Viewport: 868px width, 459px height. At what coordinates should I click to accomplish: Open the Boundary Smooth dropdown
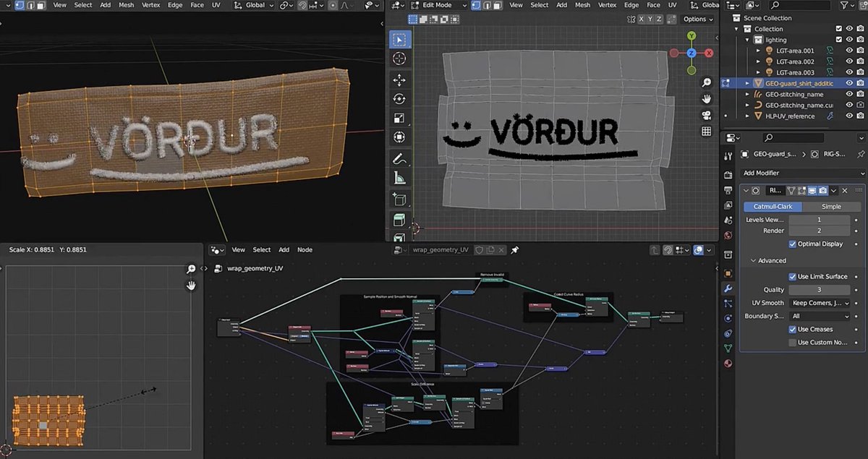[820, 316]
